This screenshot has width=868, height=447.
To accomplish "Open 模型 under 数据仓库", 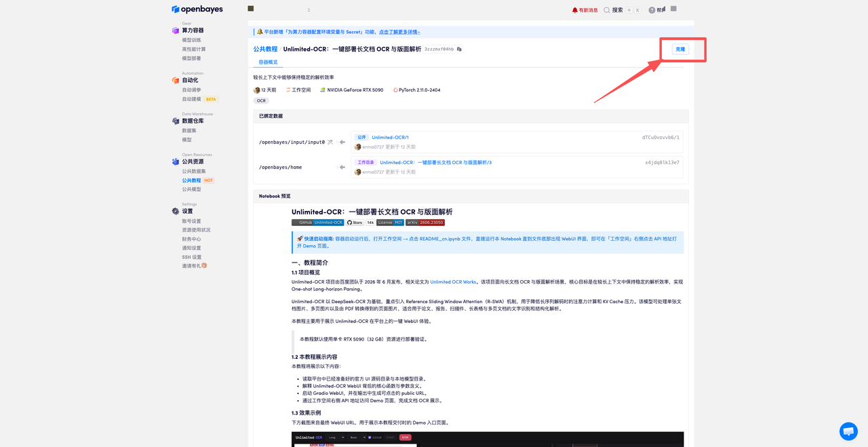I will pos(186,140).
